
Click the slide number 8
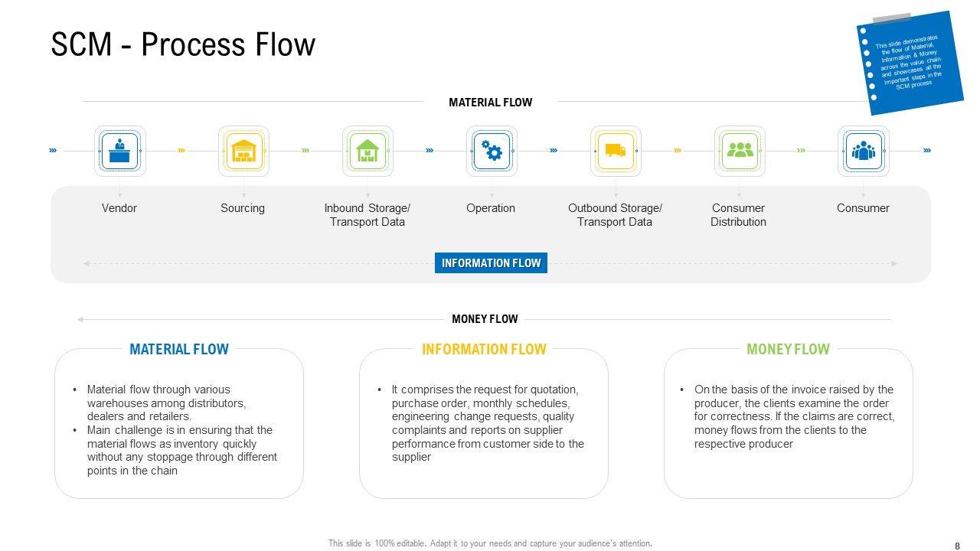(957, 546)
